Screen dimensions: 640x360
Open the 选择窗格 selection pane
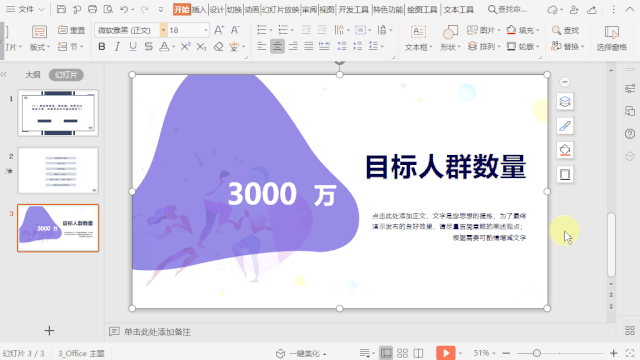point(611,39)
